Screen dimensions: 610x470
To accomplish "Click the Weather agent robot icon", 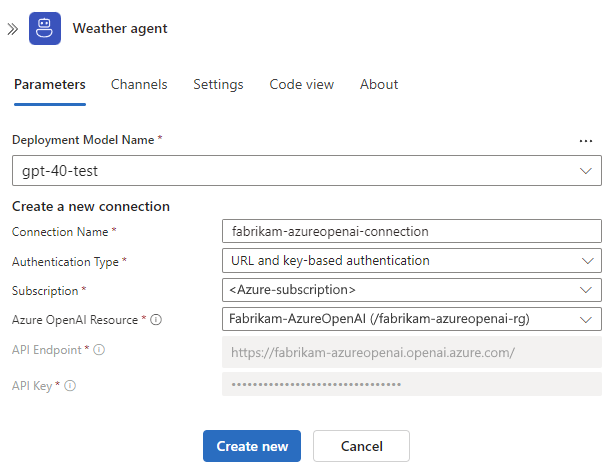I will pyautogui.click(x=45, y=28).
